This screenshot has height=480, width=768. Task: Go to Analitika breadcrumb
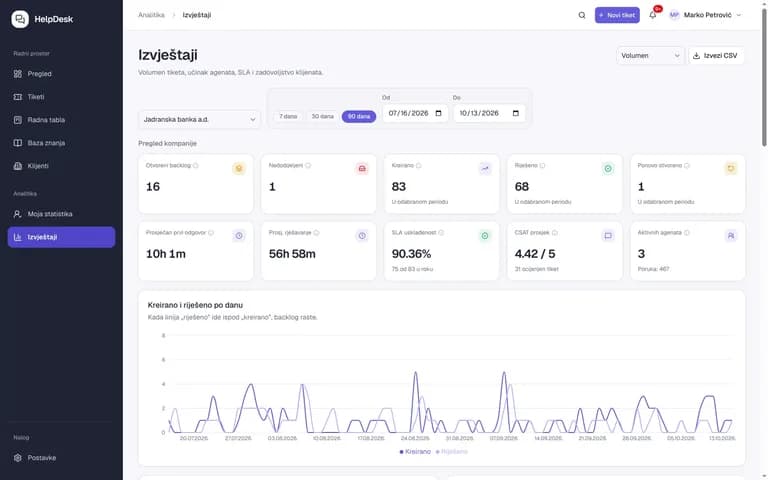click(x=151, y=15)
